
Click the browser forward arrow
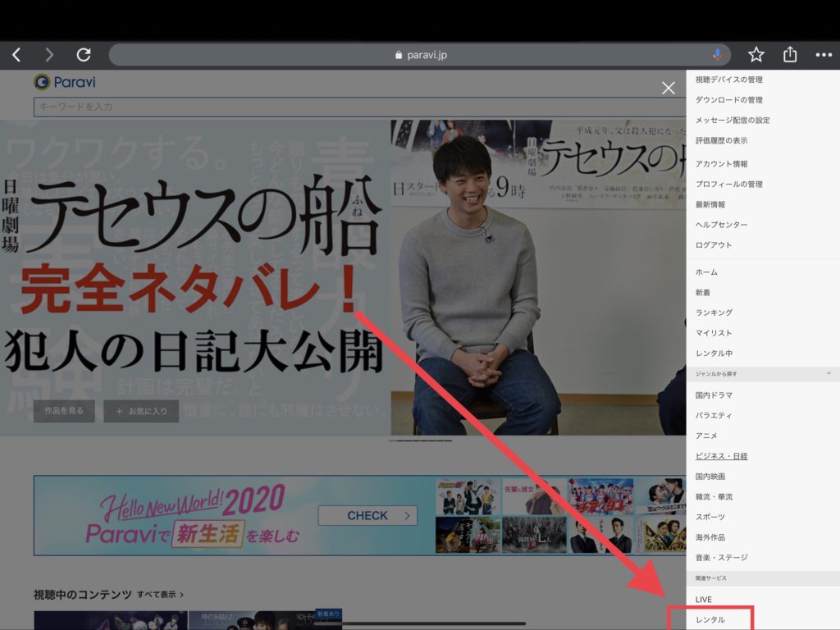[x=49, y=55]
